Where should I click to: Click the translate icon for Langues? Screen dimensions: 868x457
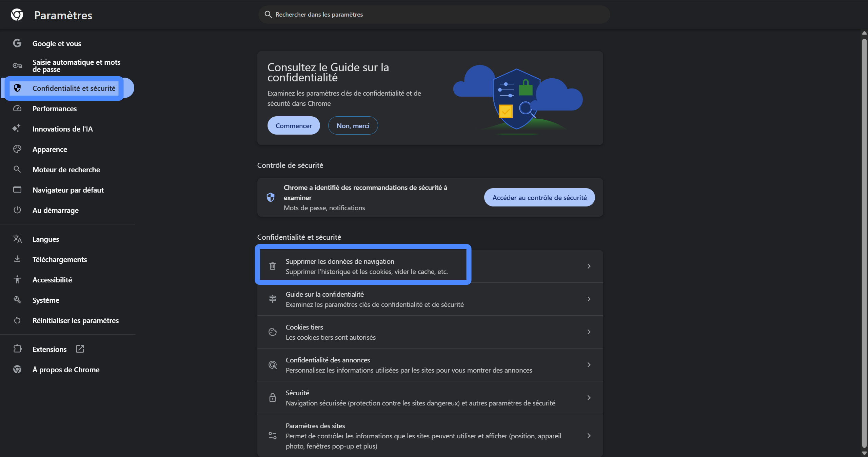click(x=17, y=239)
